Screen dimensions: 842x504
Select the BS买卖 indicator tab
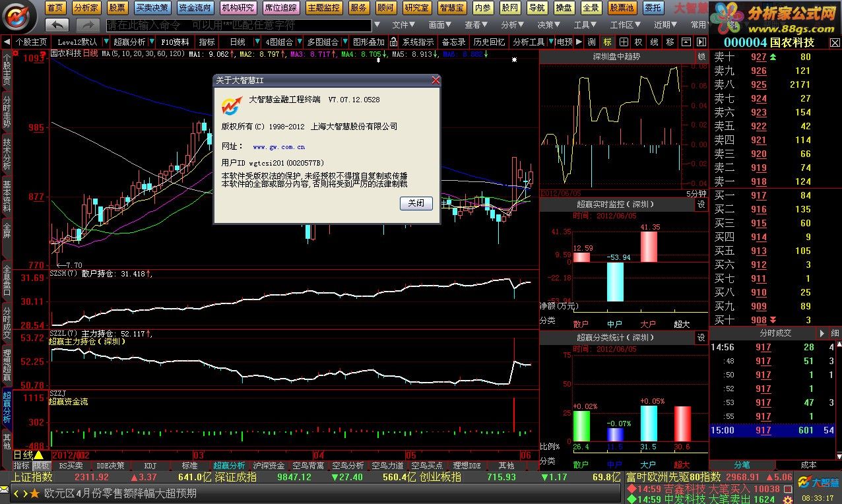[71, 465]
